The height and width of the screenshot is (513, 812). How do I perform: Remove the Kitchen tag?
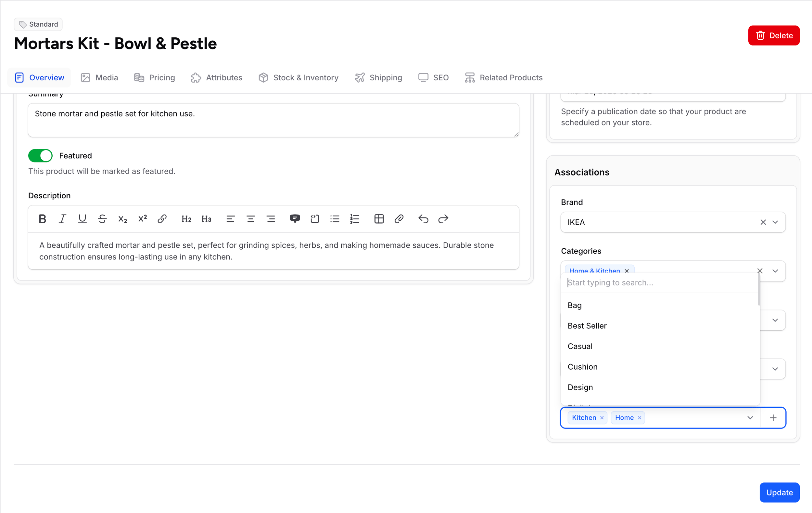(602, 418)
